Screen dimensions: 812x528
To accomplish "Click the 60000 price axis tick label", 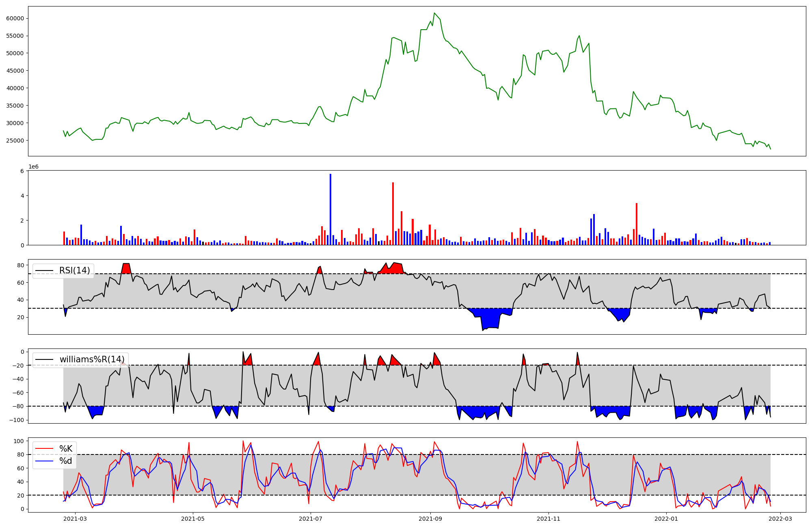I will (15, 18).
